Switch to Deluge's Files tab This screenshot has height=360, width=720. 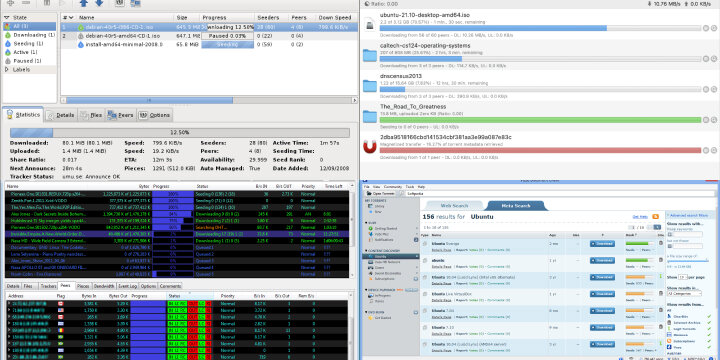tap(91, 115)
